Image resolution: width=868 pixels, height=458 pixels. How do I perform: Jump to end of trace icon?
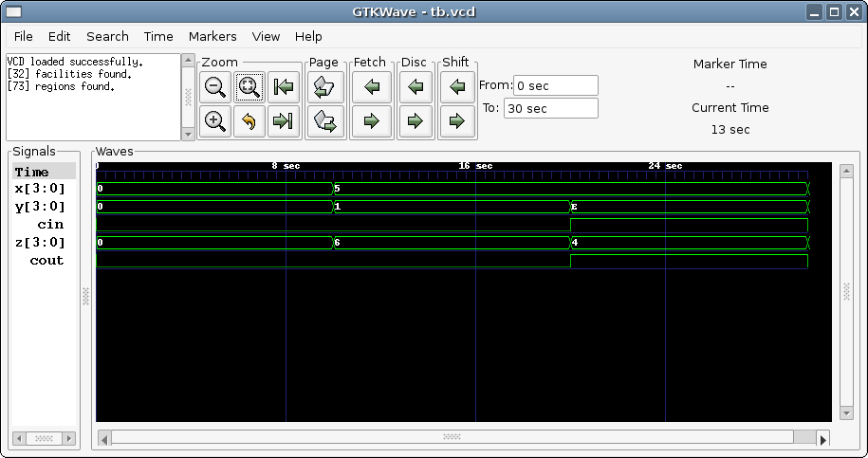[282, 121]
